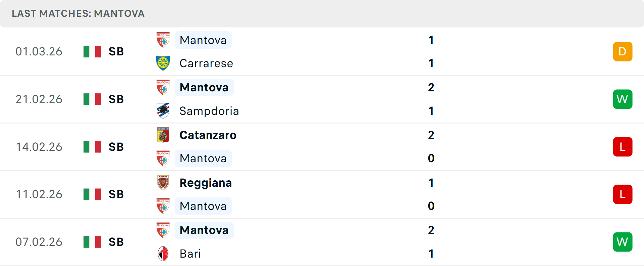Click Italy flag beside 07.02.26 match
644x266 pixels.
[92, 242]
